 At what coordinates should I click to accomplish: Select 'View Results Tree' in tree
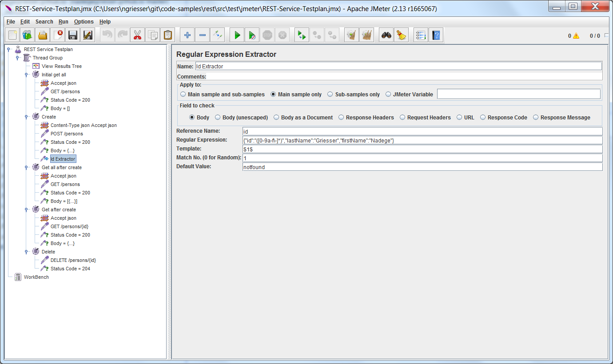(x=62, y=66)
